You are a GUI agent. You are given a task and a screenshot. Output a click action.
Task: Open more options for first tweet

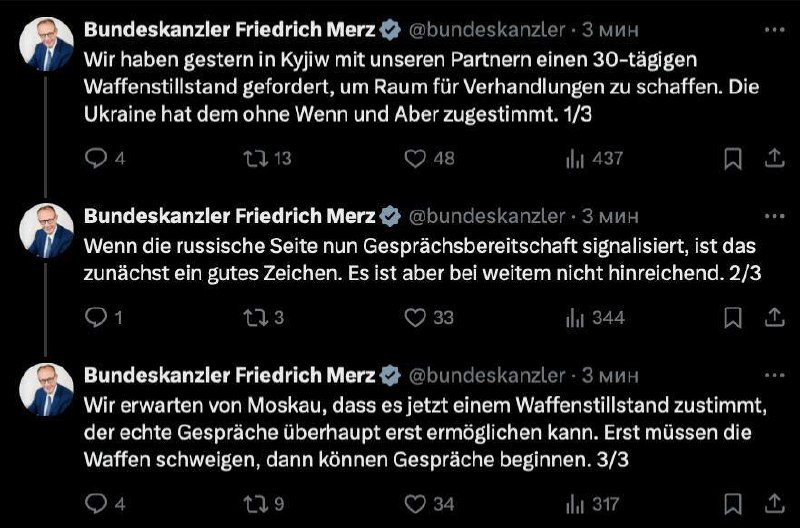pos(773,30)
